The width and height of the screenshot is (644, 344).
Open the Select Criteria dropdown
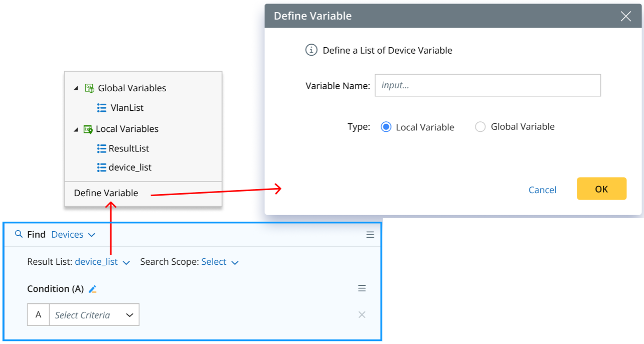click(x=94, y=315)
